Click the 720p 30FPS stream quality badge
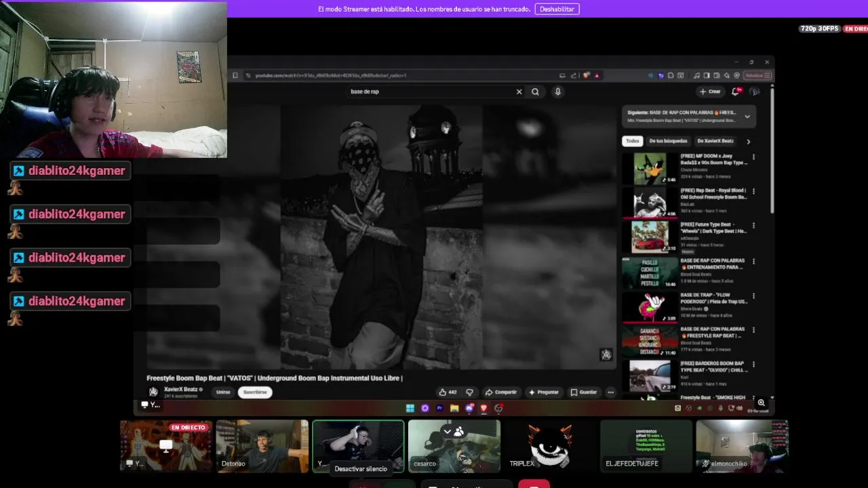Screen dimensions: 868x488 pyautogui.click(x=820, y=28)
